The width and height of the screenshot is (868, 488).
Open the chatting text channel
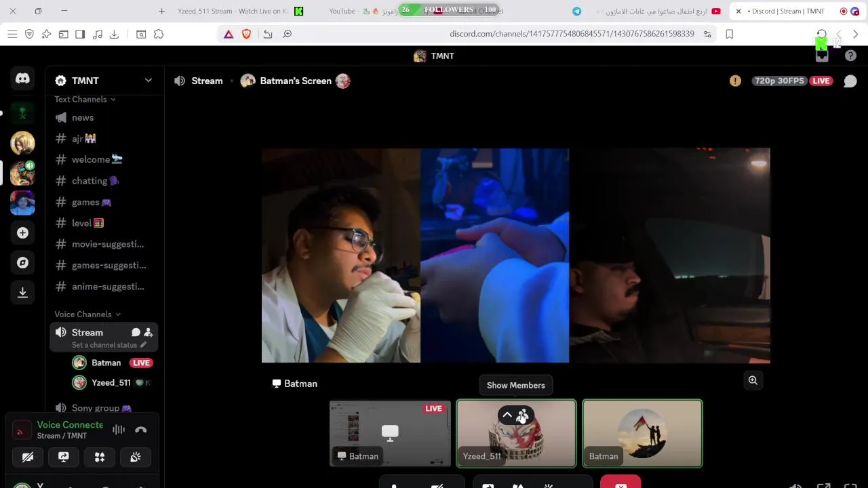click(104, 181)
